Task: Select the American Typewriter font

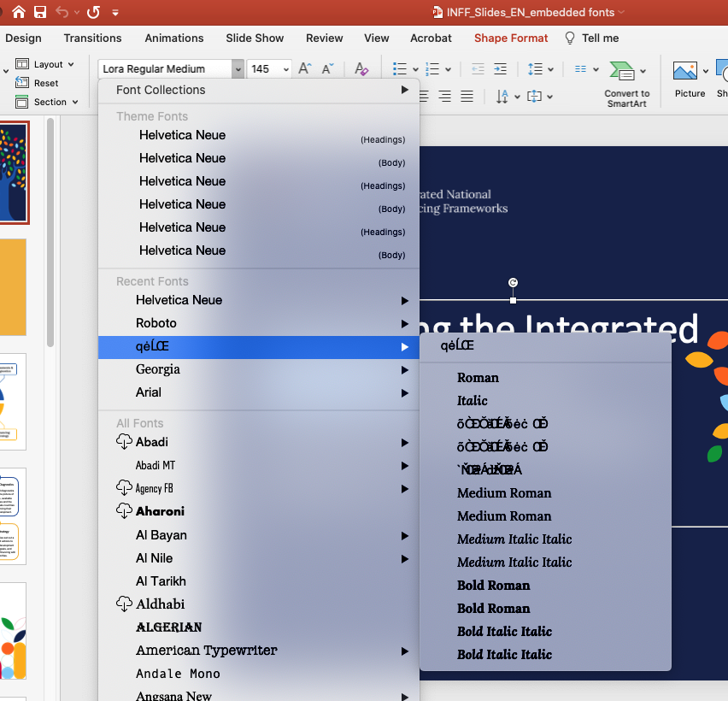Action: (x=259, y=651)
